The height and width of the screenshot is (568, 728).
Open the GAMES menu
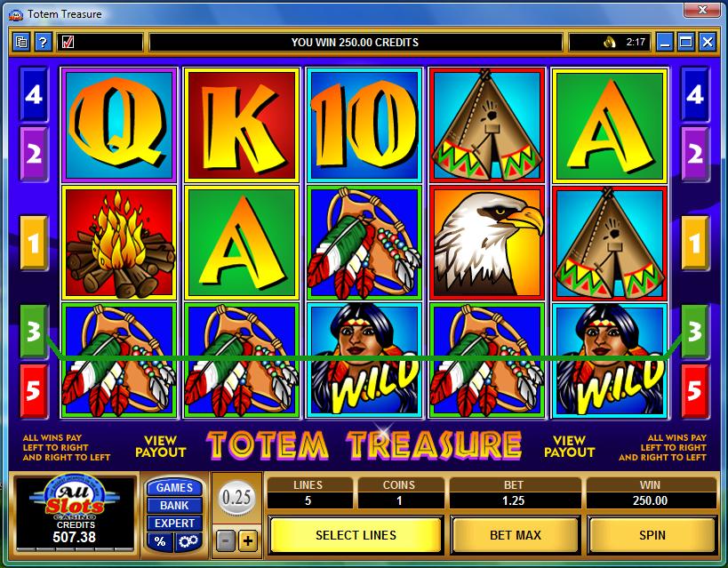point(174,488)
